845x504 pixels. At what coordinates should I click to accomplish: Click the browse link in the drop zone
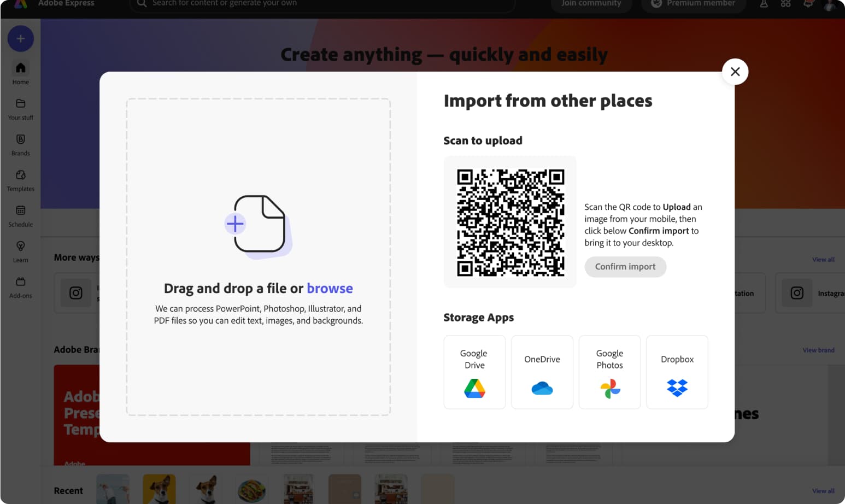(x=330, y=288)
